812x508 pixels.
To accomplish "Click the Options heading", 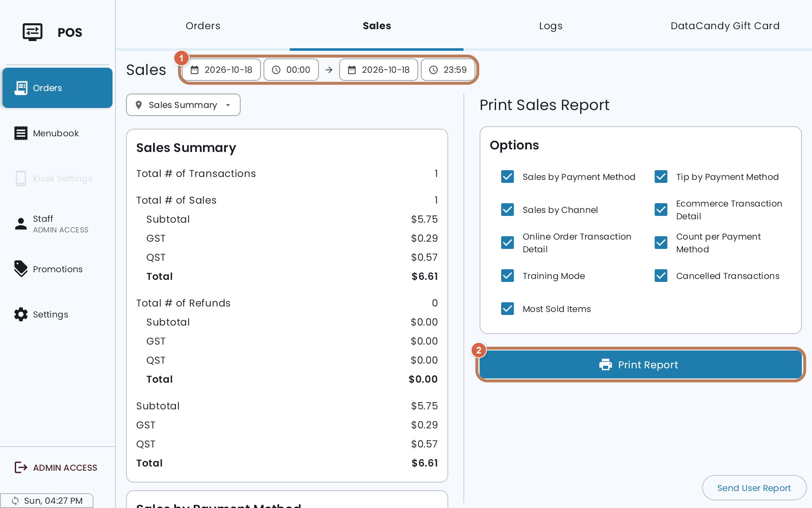I will [x=514, y=145].
